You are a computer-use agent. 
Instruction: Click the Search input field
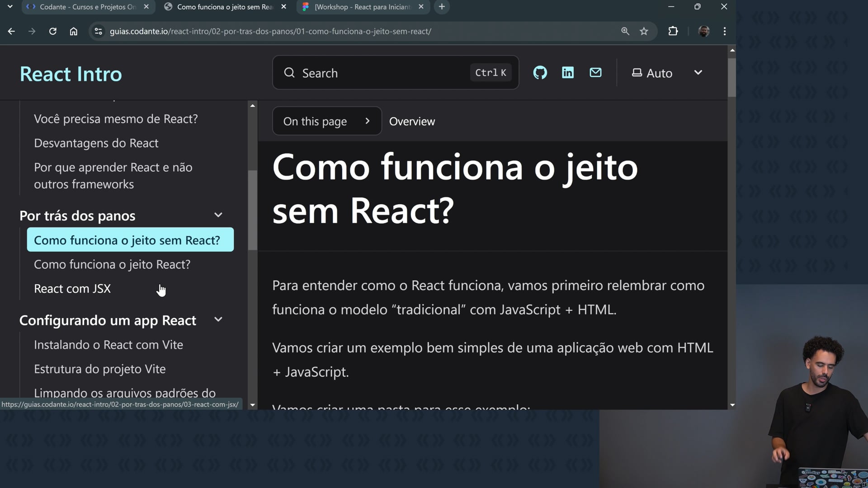pos(396,73)
